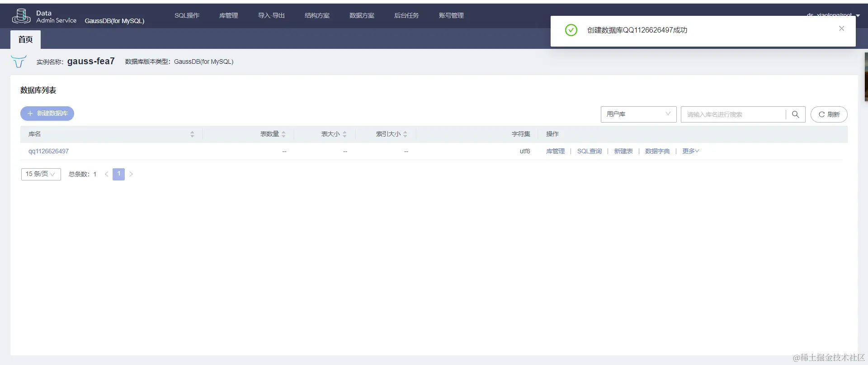Go to previous page arrow

106,174
